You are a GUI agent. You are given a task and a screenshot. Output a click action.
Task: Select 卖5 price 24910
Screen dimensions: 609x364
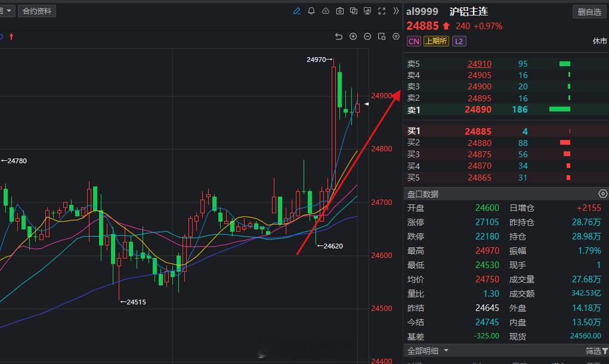coord(480,64)
